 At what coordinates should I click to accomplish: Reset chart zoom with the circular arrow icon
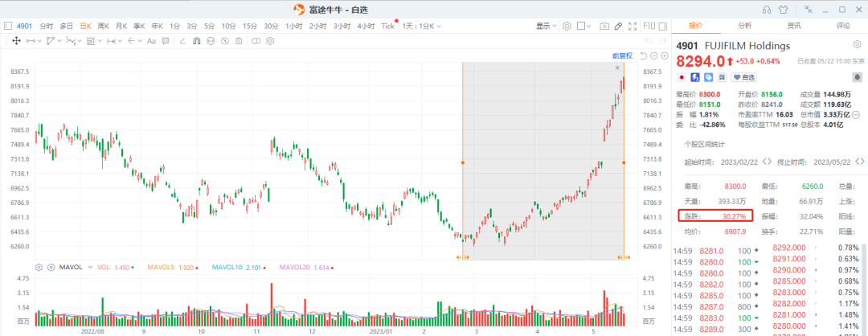pos(643,55)
